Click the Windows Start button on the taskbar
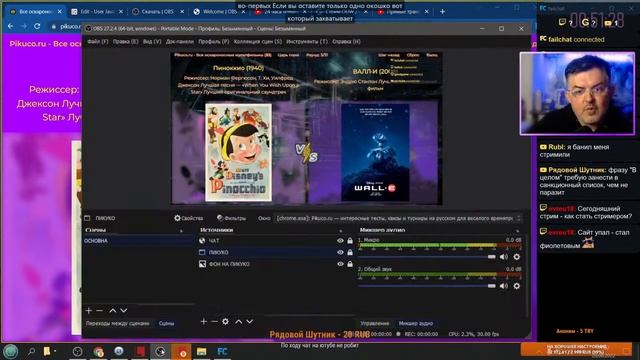The width and height of the screenshot is (640, 360). click(x=11, y=351)
